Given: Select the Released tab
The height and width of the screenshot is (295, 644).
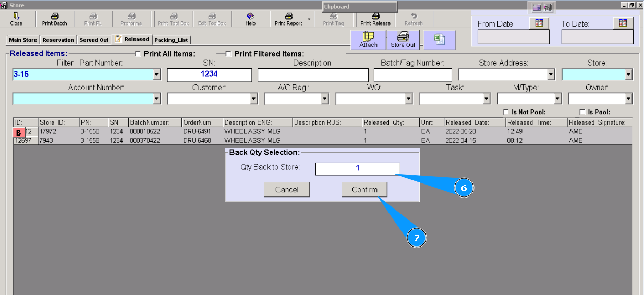Looking at the screenshot, I should point(132,39).
